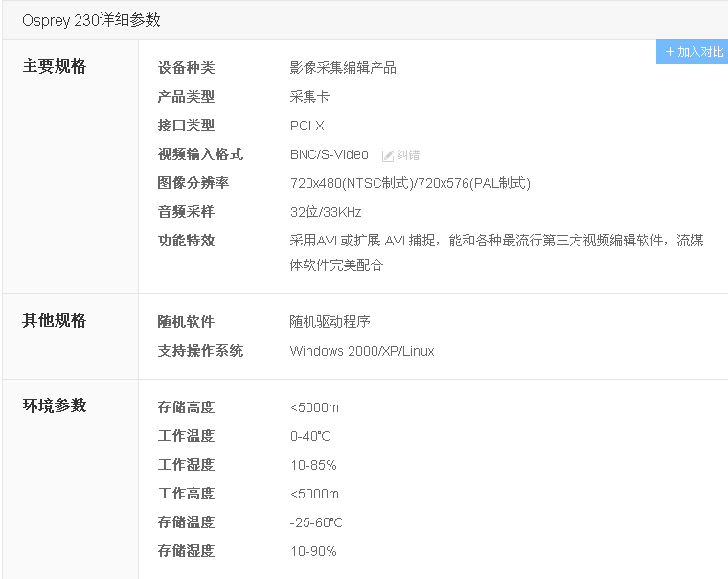Click the 主要规格 section label

(55, 66)
